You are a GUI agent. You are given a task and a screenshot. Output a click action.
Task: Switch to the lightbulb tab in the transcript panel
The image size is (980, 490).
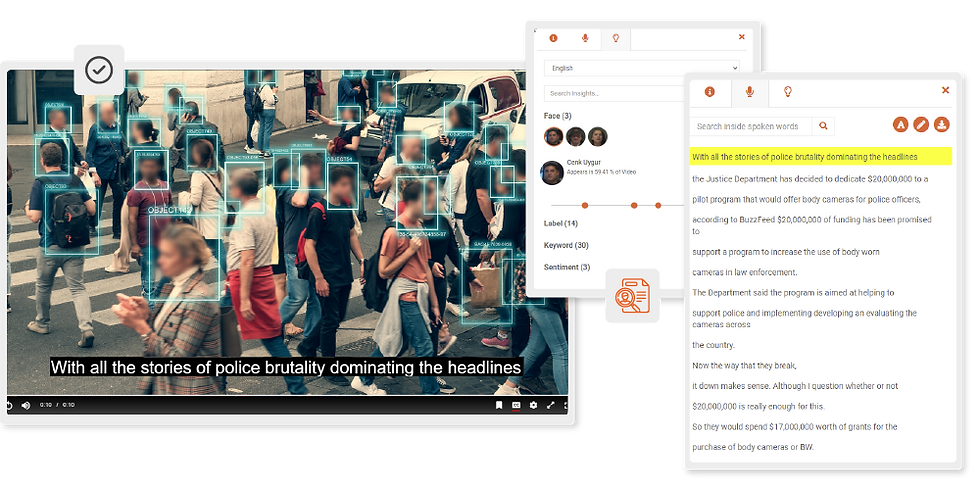788,92
